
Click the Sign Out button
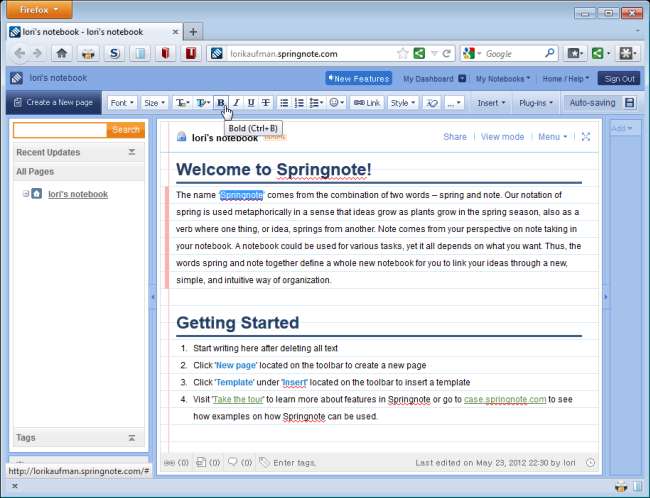pos(619,78)
